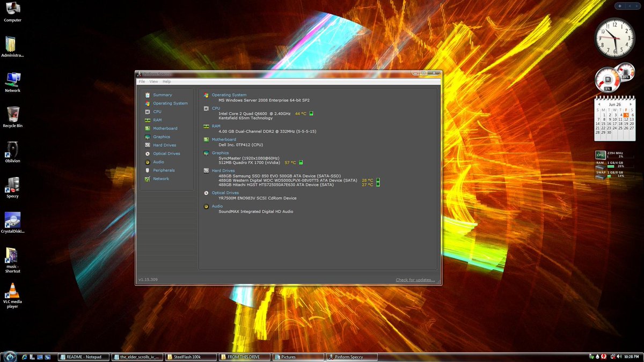Click the Western Digital drive temperature indicator icon
Viewport: 644px width, 362px height.
(378, 180)
